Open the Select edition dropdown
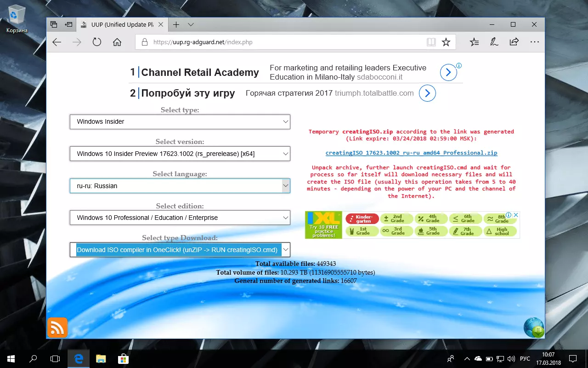The height and width of the screenshot is (368, 588). [x=180, y=218]
